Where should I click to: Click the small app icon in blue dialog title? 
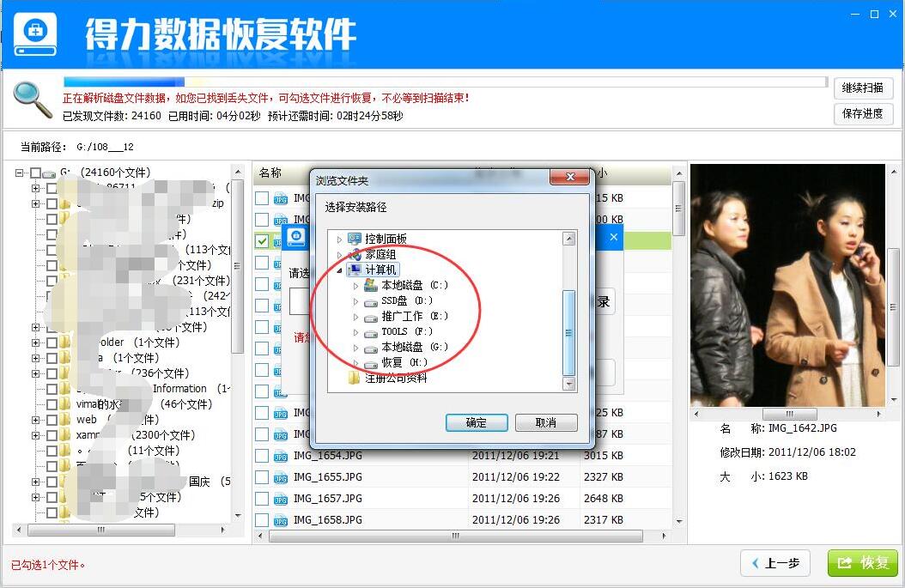click(296, 236)
